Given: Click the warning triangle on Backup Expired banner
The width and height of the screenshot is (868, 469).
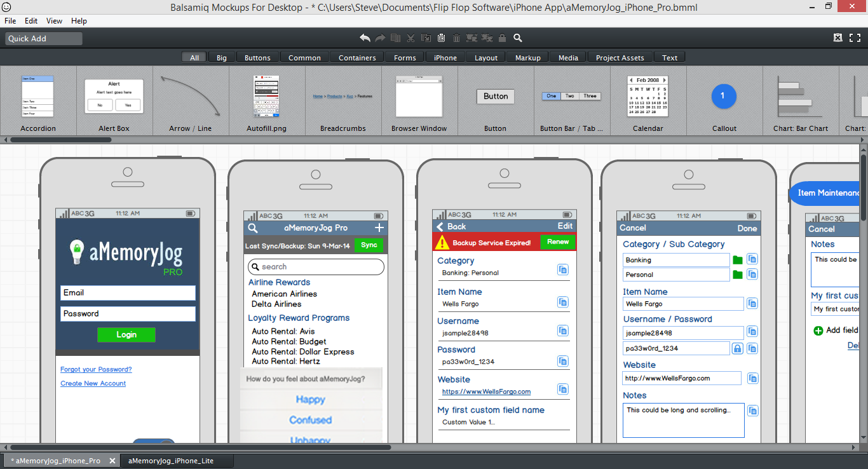Looking at the screenshot, I should (442, 242).
